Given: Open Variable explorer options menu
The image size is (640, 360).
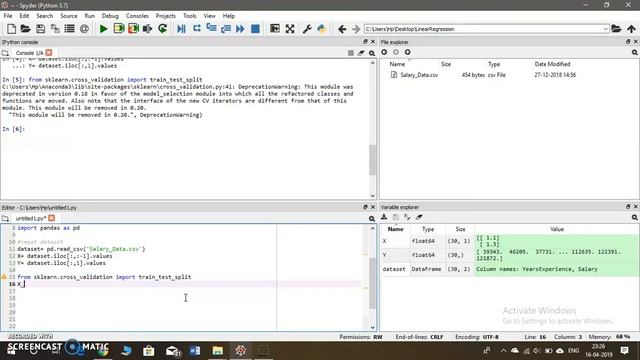Looking at the screenshot, I should click(x=635, y=218).
